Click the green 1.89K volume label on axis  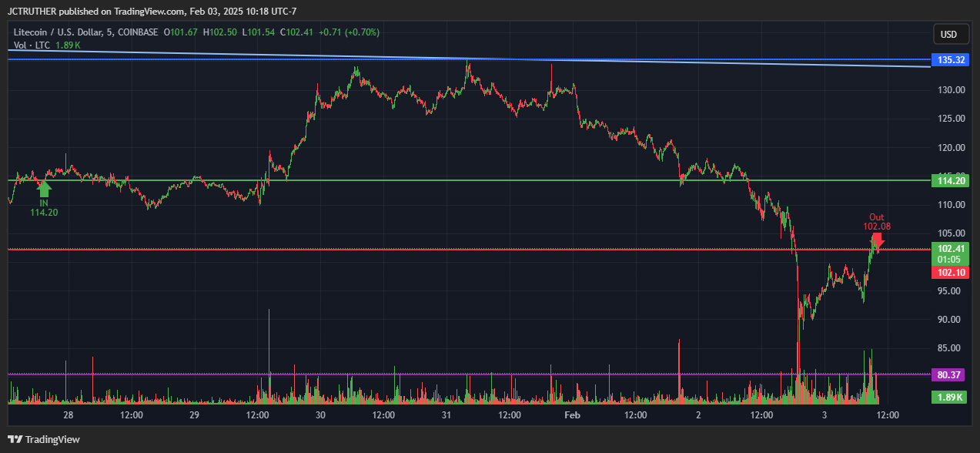[x=948, y=398]
